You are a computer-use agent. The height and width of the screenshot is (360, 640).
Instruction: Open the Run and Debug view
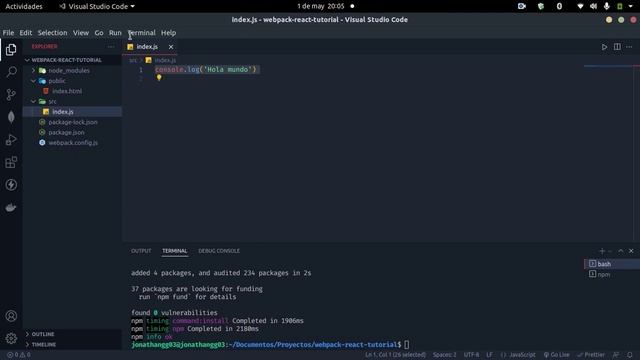point(11,140)
